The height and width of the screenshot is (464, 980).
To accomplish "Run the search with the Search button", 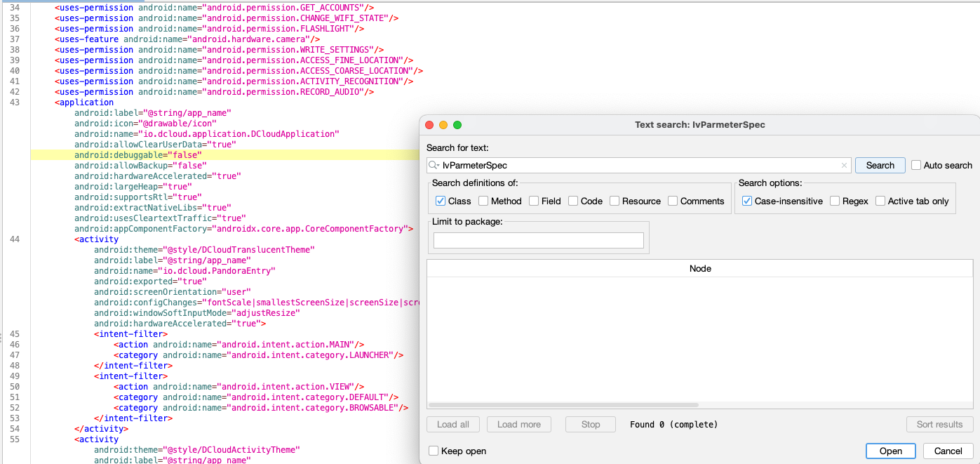I will 880,166.
